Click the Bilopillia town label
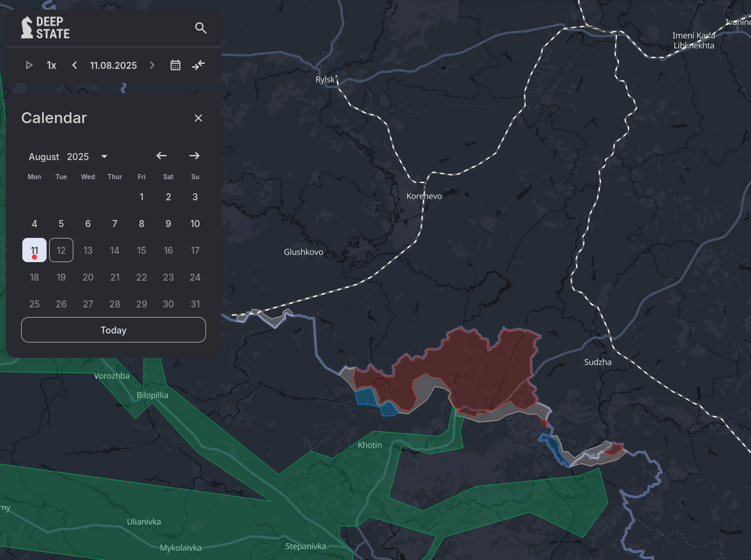The width and height of the screenshot is (751, 560). (x=152, y=395)
